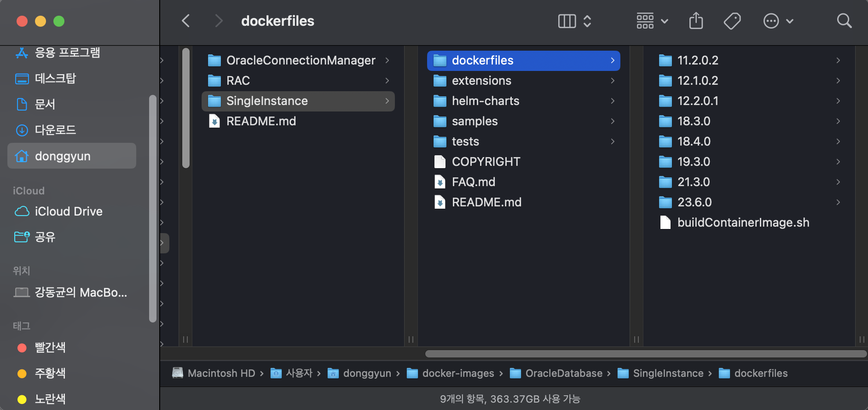The height and width of the screenshot is (410, 868).
Task: Select the RAC folder
Action: 238,81
